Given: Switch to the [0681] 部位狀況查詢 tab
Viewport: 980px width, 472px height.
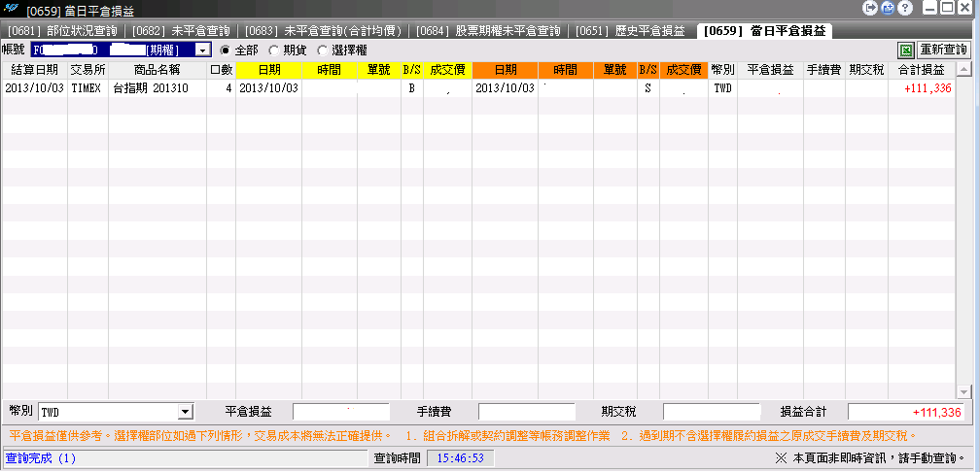Looking at the screenshot, I should point(62,31).
